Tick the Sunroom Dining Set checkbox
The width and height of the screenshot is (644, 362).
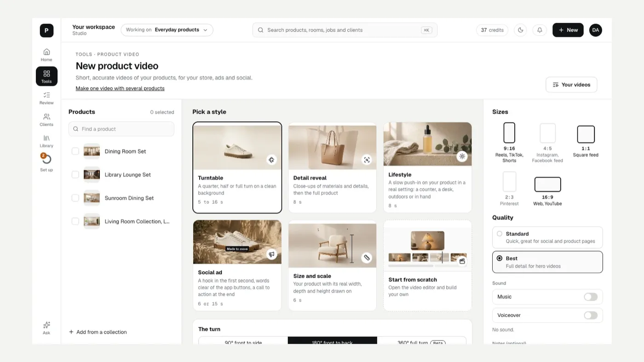pos(75,198)
